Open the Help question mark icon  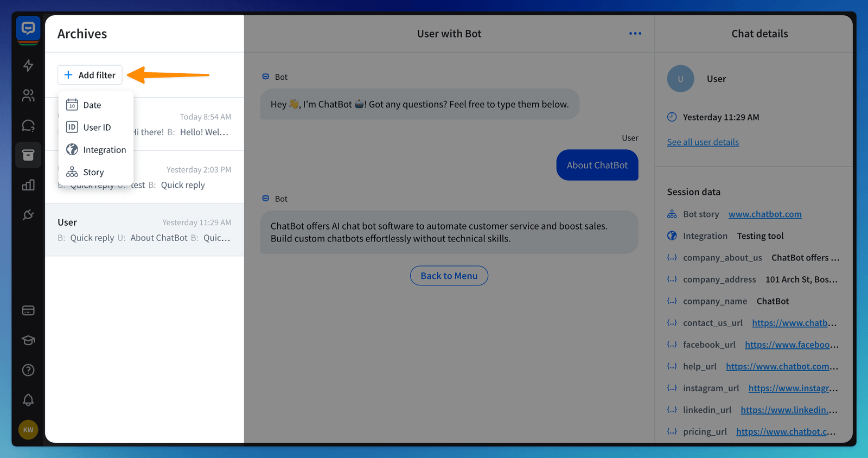28,370
